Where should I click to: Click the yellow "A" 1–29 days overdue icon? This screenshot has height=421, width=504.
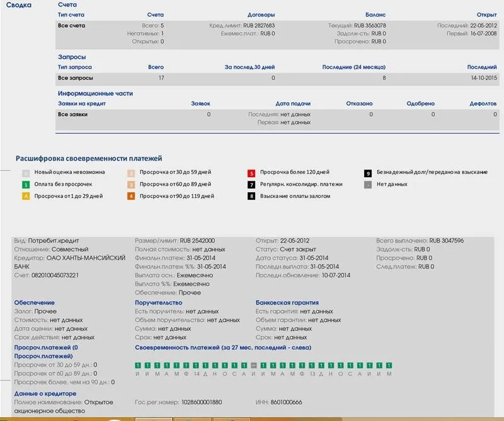26,196
